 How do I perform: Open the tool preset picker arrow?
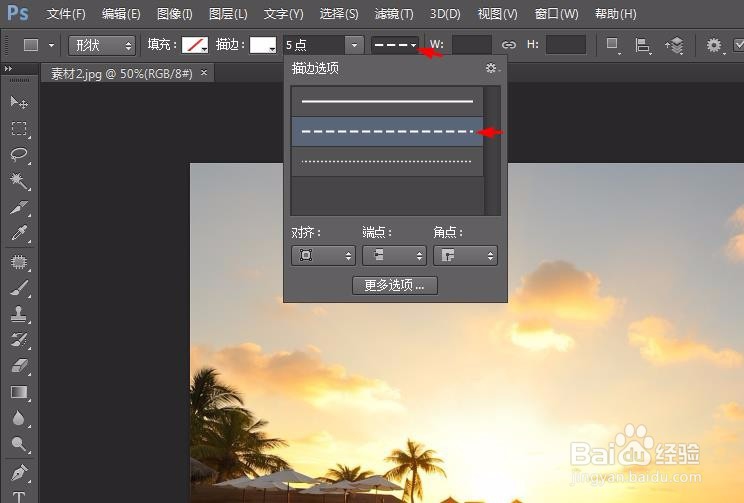coord(51,46)
